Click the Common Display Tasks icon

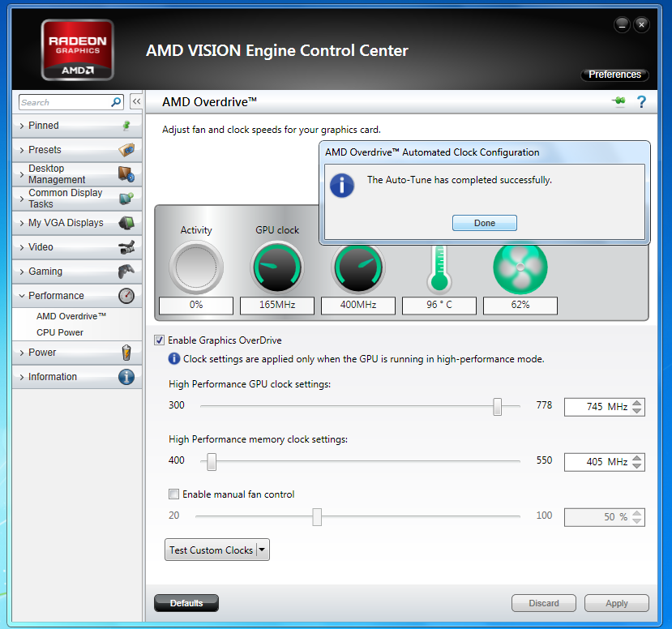click(126, 199)
